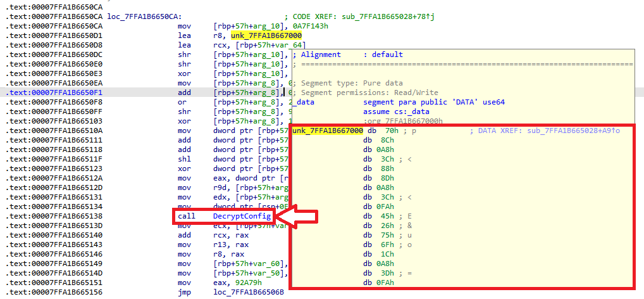This screenshot has height=299, width=644.
Task: Click the DecryptConfig call target
Action: 242,217
